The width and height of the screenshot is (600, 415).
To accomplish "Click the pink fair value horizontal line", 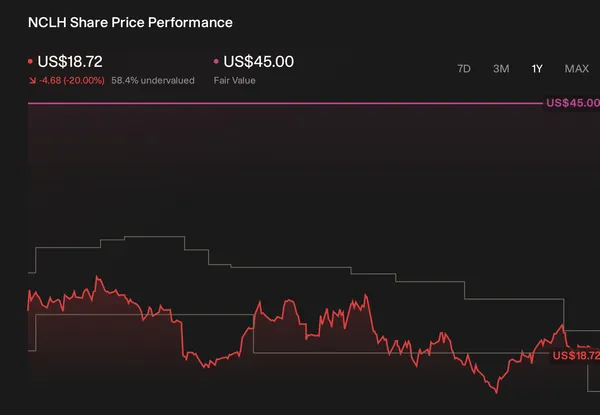I will click(285, 103).
